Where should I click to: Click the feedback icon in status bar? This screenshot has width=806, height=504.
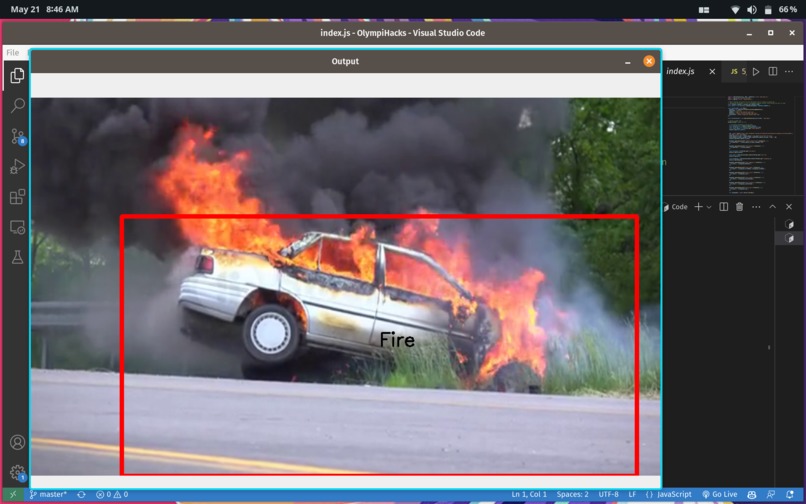[x=771, y=494]
